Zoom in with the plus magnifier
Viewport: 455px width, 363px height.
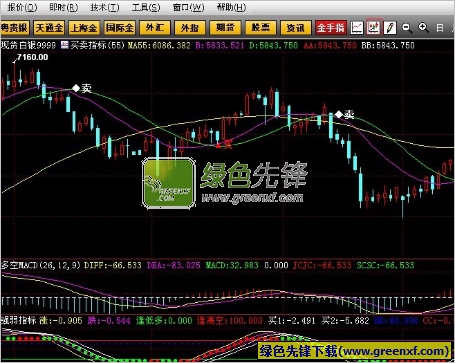point(423,28)
